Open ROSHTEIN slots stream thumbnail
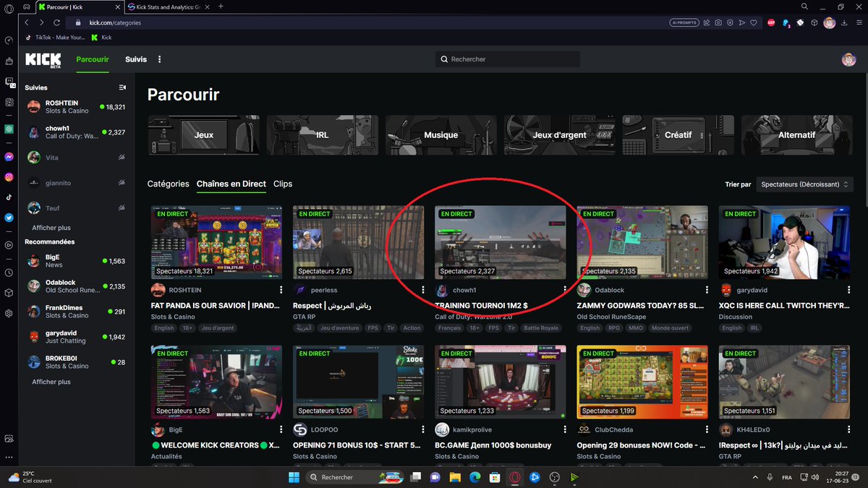Screen dimensions: 868x488 pyautogui.click(x=215, y=242)
